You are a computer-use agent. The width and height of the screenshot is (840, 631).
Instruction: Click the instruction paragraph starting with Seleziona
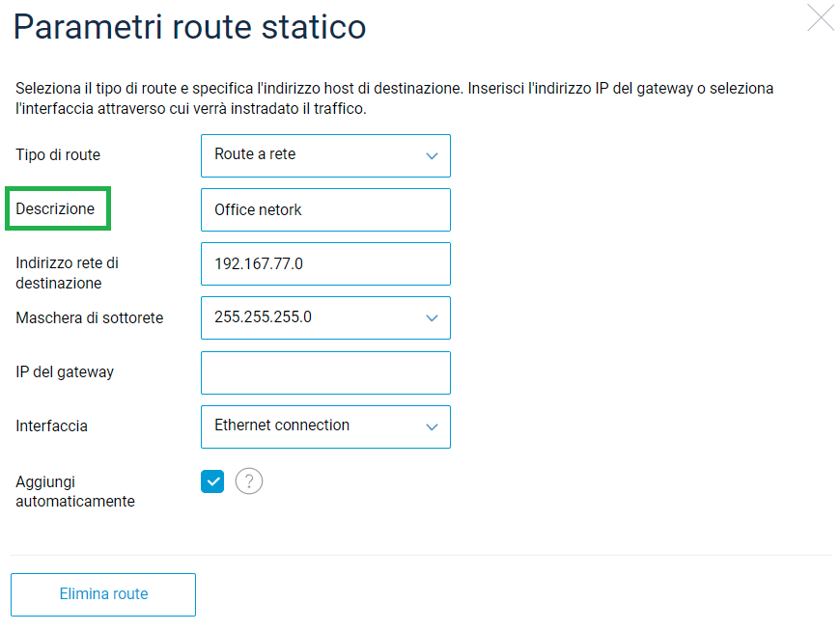[x=394, y=98]
